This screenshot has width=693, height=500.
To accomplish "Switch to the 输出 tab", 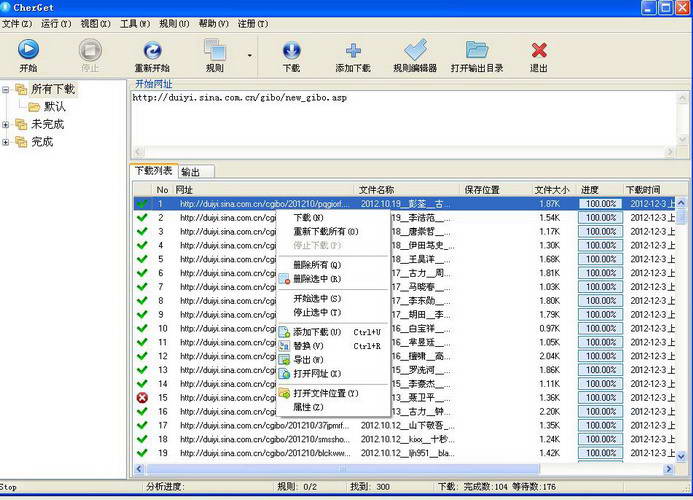I will (189, 172).
